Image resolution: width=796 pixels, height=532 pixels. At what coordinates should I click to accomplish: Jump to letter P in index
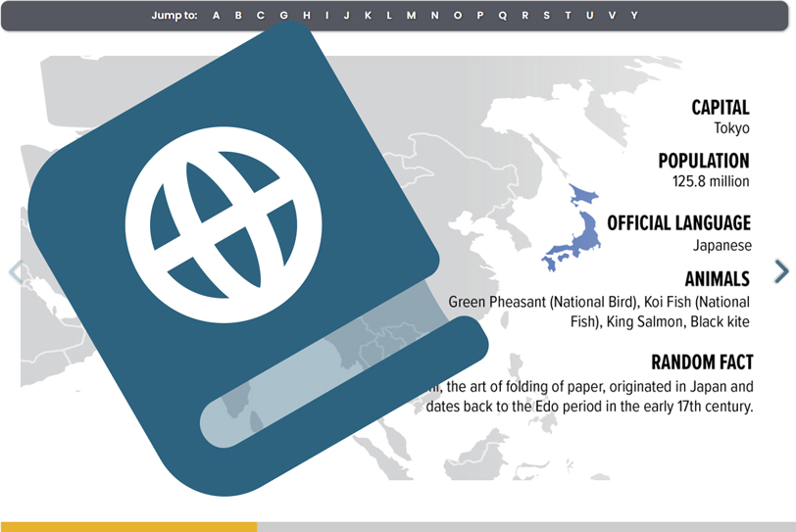pos(480,16)
